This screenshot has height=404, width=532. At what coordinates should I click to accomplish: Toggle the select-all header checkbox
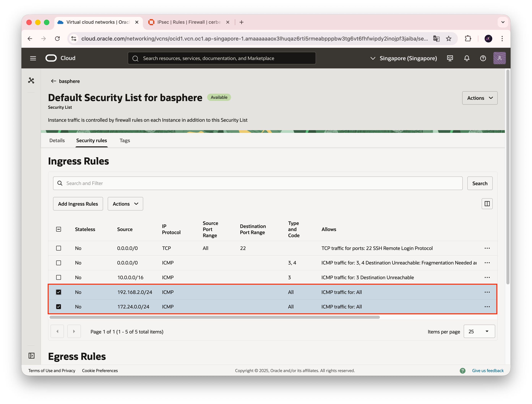[x=58, y=229]
